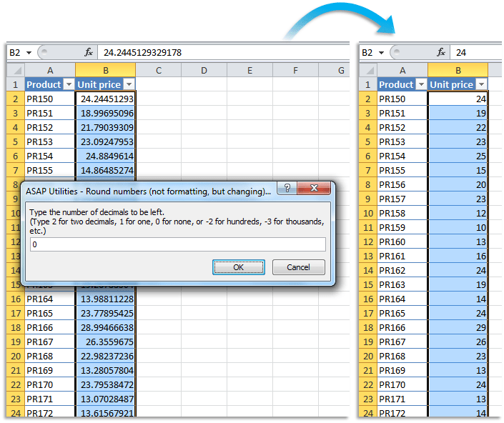Open the Product filter dropdown in left sheet
The height and width of the screenshot is (423, 504).
(69, 84)
